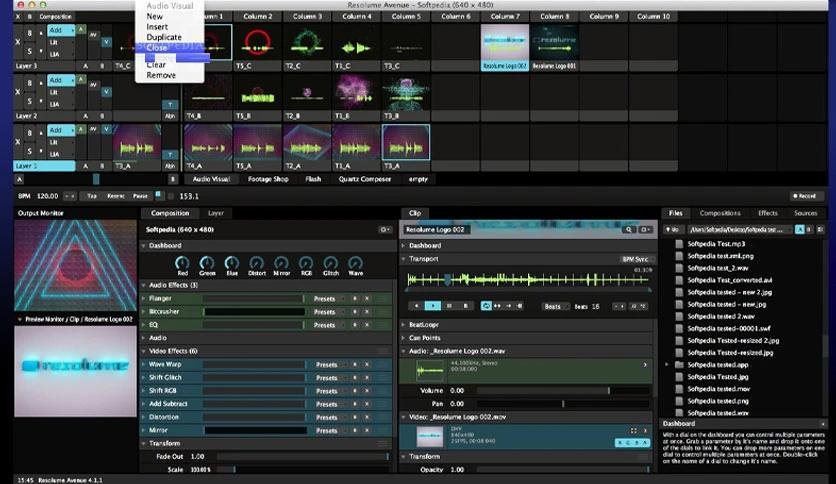
Task: Open the Sources browser tab
Action: click(x=805, y=213)
